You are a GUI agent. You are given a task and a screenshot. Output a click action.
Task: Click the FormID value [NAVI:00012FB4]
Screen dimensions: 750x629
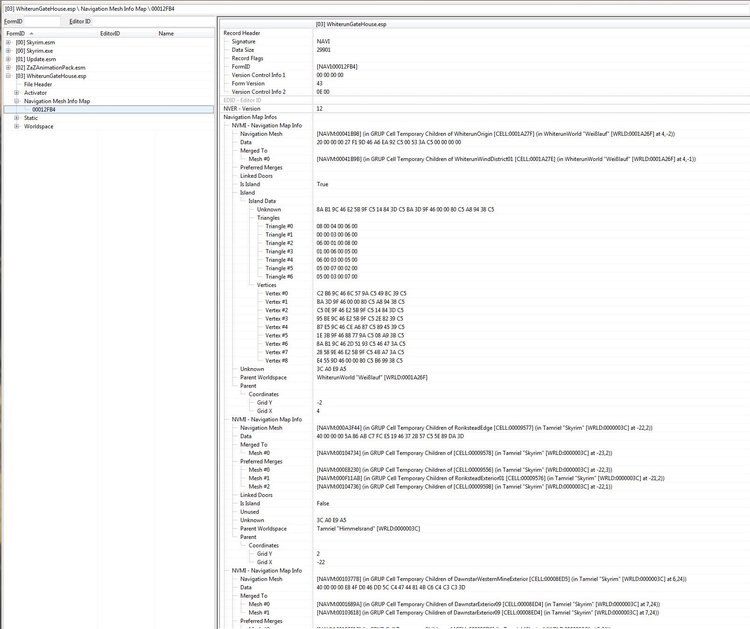coord(337,67)
